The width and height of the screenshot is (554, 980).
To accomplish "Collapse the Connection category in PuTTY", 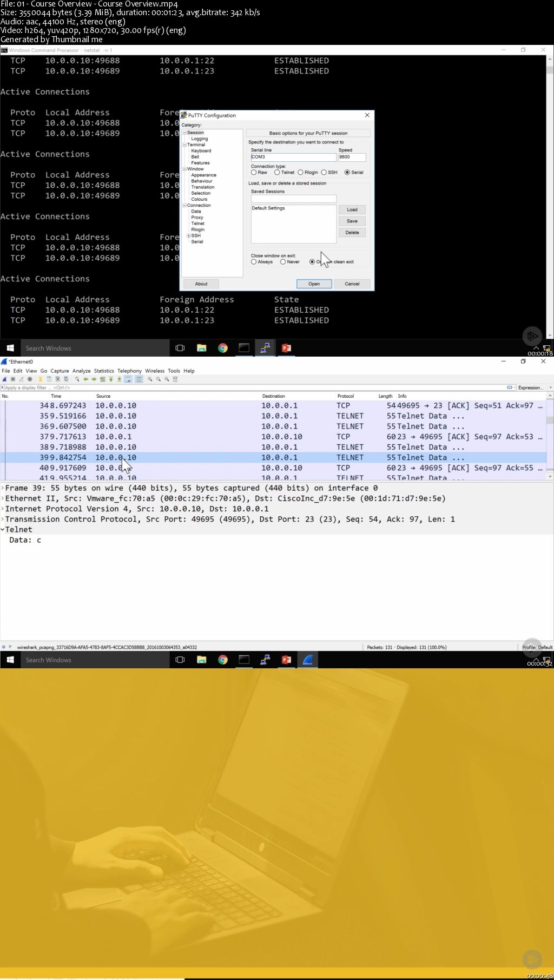I will coord(184,205).
